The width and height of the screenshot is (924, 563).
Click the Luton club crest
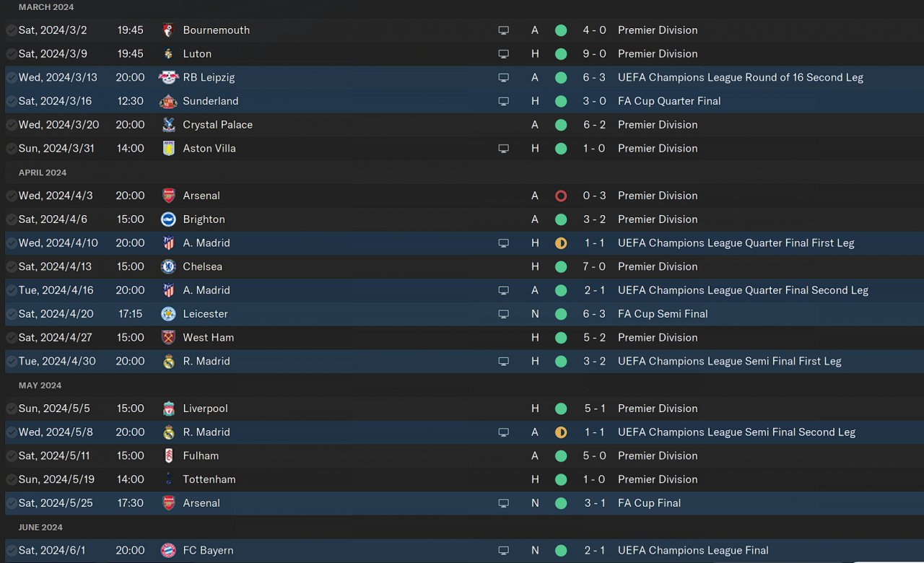168,54
